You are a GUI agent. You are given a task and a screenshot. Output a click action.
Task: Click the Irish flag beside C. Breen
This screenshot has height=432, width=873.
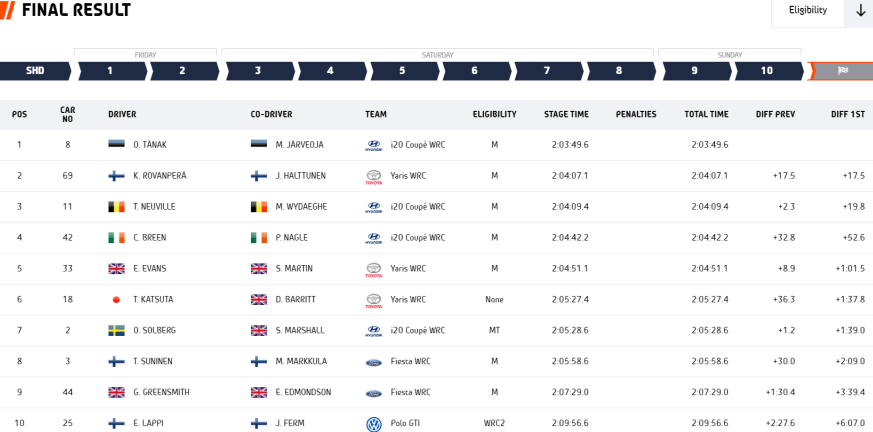point(116,238)
